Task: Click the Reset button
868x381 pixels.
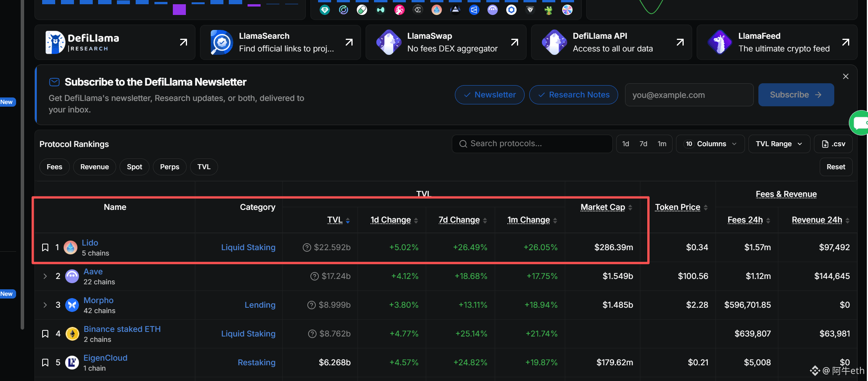Action: point(836,167)
